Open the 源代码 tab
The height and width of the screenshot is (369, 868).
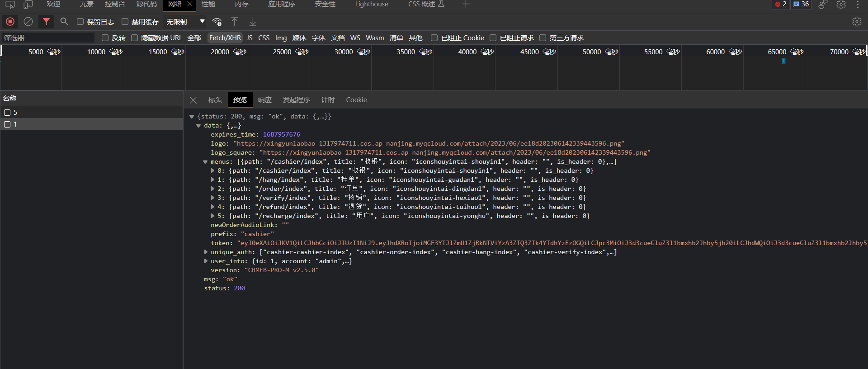[x=146, y=4]
